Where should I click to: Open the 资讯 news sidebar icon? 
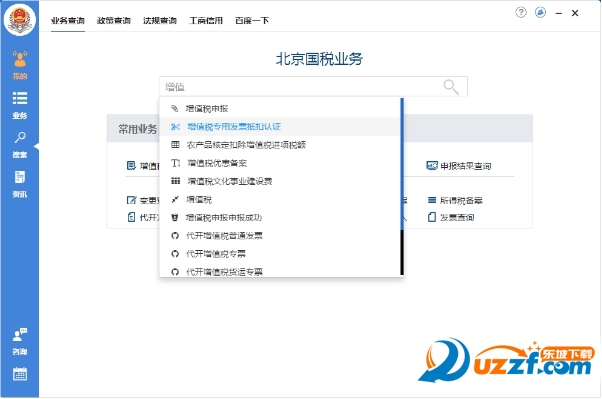pyautogui.click(x=20, y=184)
